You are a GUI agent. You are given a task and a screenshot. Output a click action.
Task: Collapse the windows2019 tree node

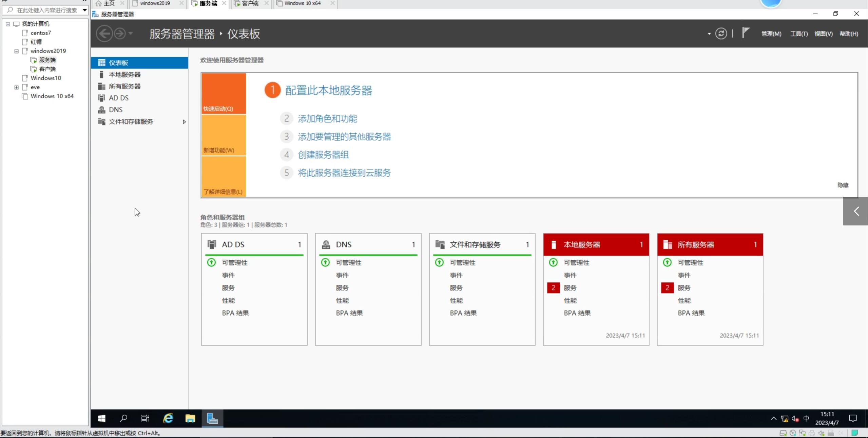pyautogui.click(x=16, y=51)
